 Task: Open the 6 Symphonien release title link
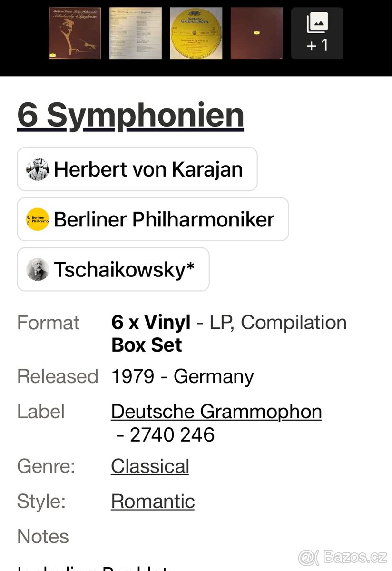coord(130,114)
